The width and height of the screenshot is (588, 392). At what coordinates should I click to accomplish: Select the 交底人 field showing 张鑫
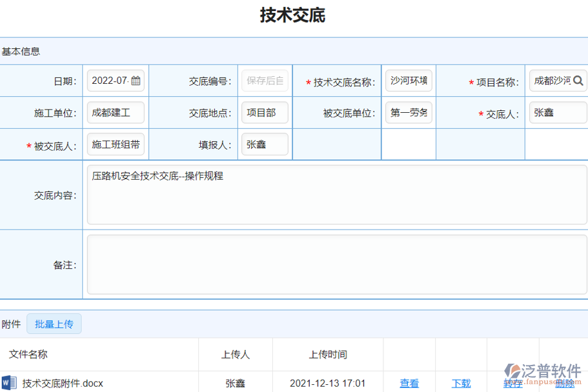[x=557, y=112]
